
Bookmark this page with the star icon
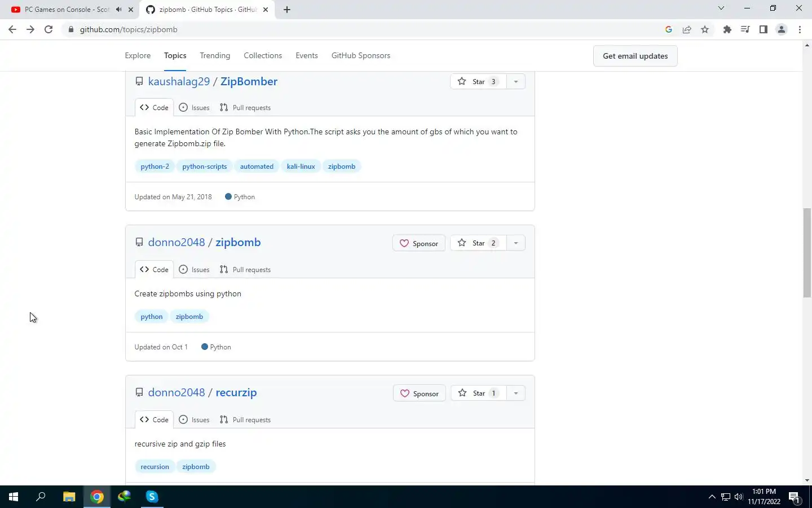point(705,29)
